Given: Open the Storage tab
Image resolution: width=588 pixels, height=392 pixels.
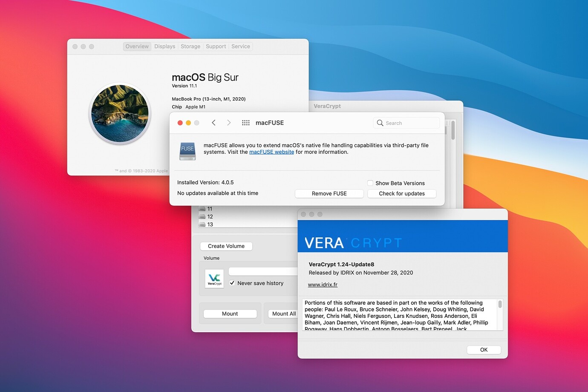Looking at the screenshot, I should click(190, 46).
